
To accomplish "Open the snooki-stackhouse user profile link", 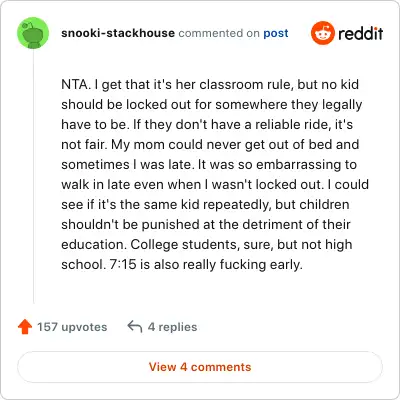I will click(118, 33).
